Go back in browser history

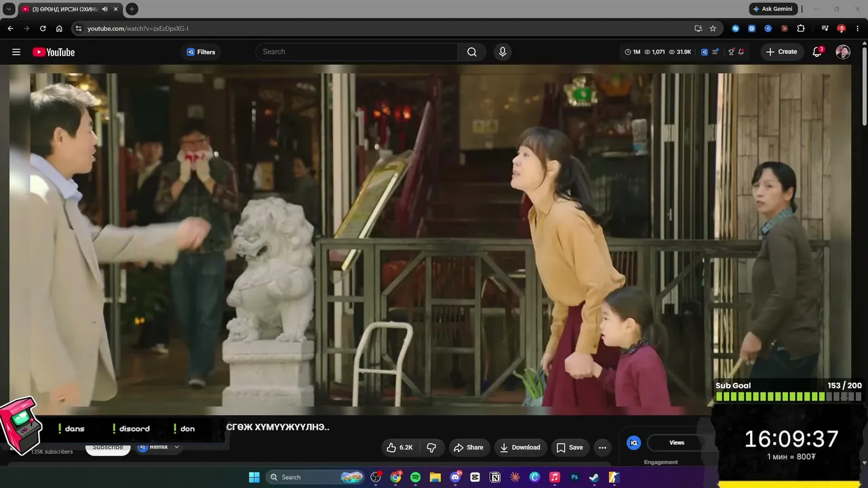tap(10, 28)
